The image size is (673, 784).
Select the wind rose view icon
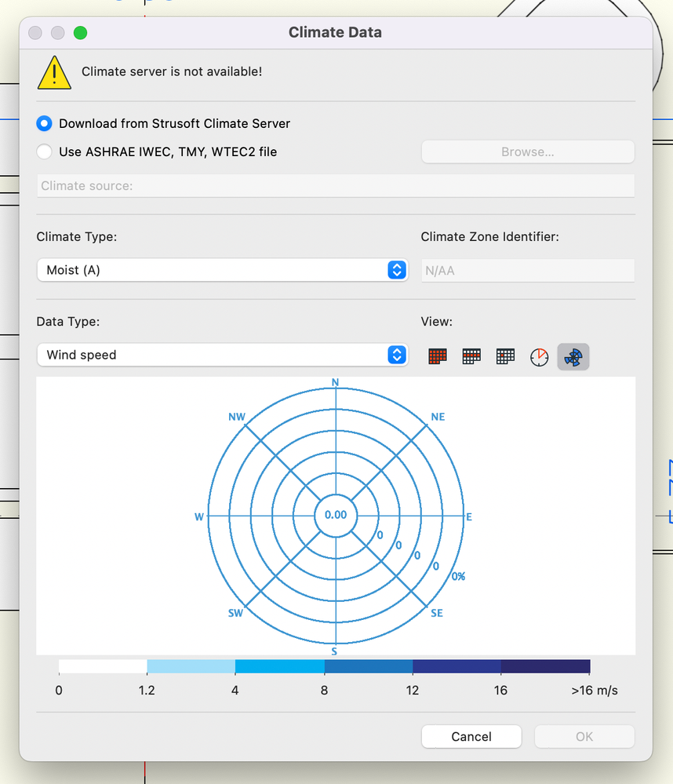pos(573,356)
